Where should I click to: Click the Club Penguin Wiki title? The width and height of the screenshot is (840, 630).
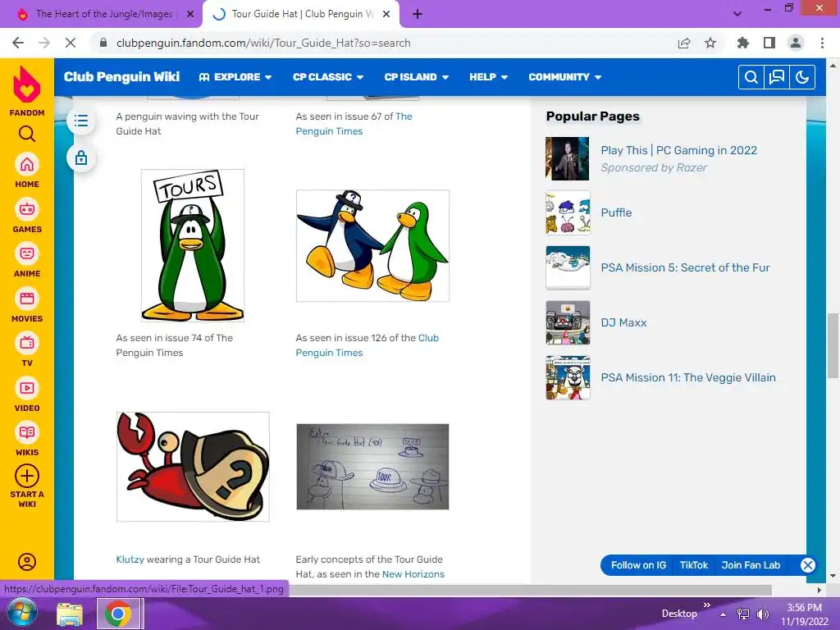pos(121,76)
